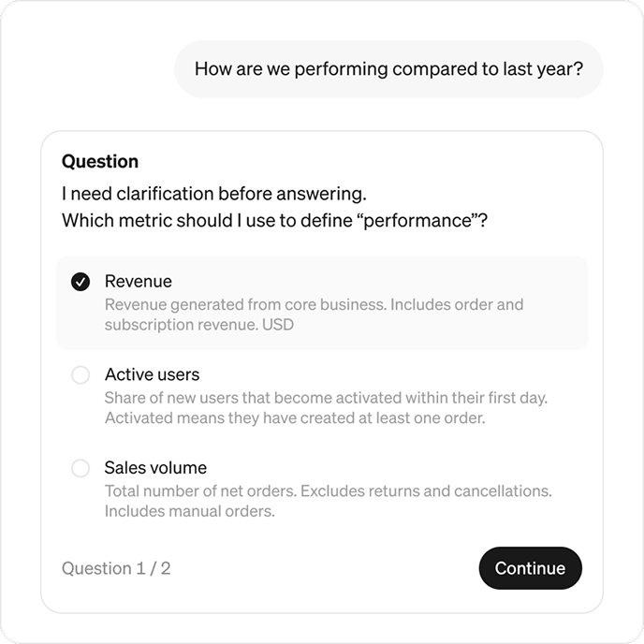Click the Active users description about activation
The width and height of the screenshot is (644, 644).
point(326,408)
